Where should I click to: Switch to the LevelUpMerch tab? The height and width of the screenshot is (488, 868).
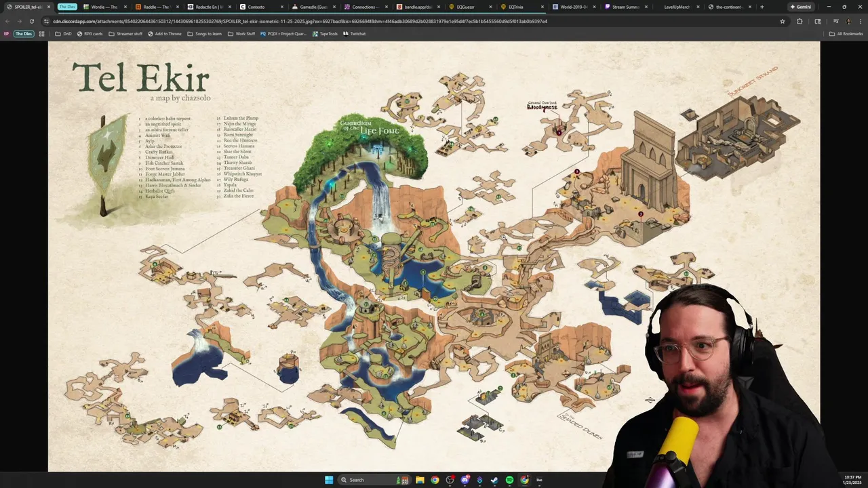[678, 7]
